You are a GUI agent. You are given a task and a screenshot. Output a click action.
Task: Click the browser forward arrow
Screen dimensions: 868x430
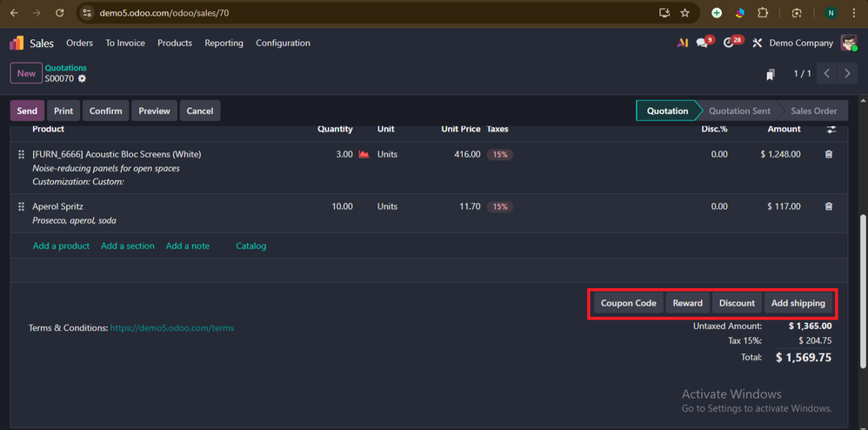[x=37, y=13]
